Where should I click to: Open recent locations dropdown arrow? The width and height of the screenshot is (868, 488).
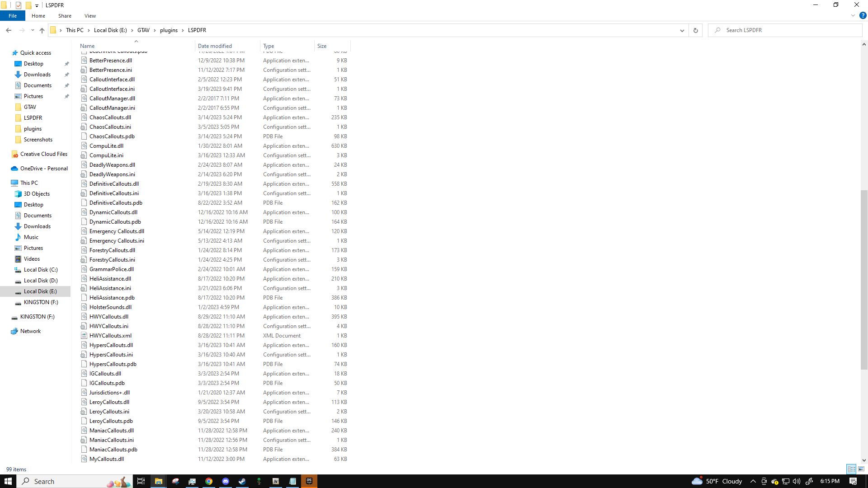click(x=33, y=30)
